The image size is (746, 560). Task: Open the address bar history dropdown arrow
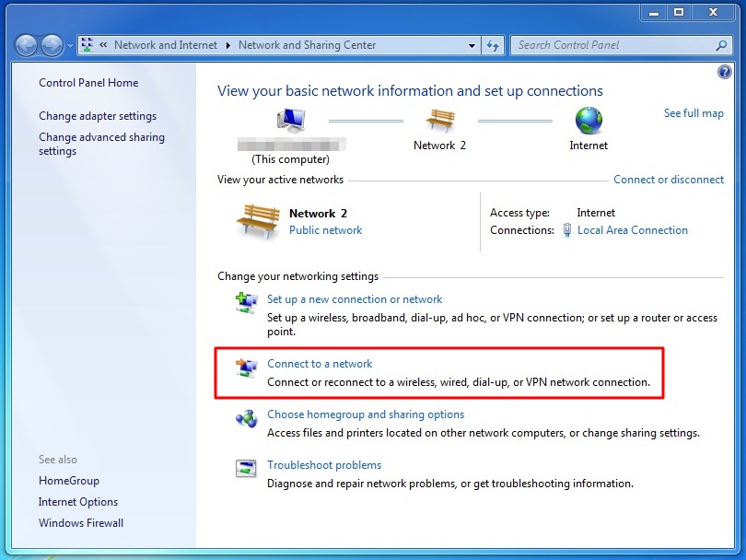(x=472, y=45)
